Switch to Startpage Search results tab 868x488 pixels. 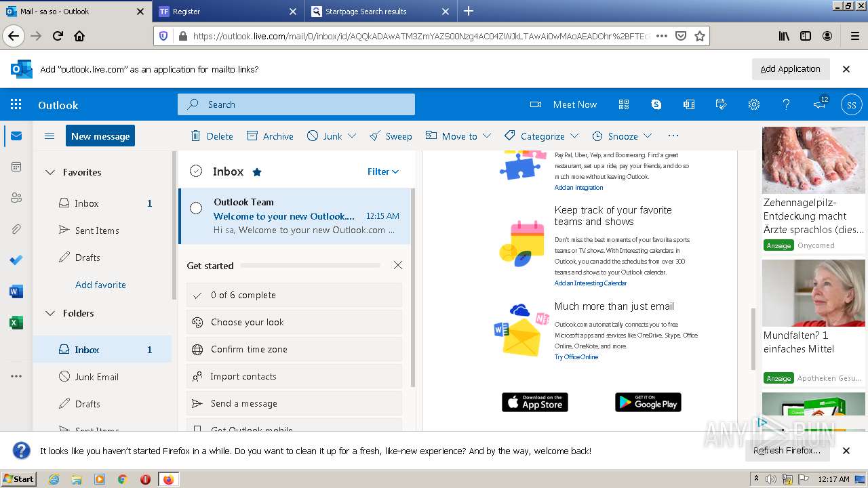pos(380,12)
